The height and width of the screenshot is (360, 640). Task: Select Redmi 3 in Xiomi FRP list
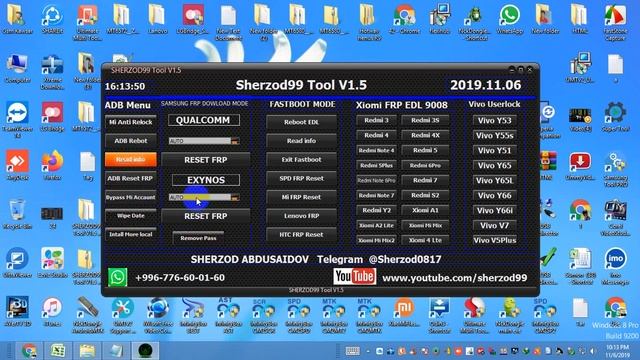(x=376, y=120)
